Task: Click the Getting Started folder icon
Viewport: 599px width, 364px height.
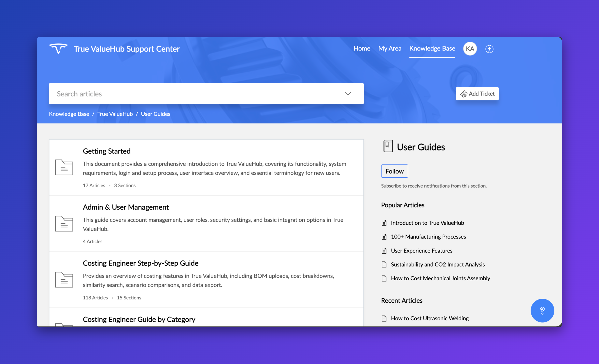Action: click(64, 167)
